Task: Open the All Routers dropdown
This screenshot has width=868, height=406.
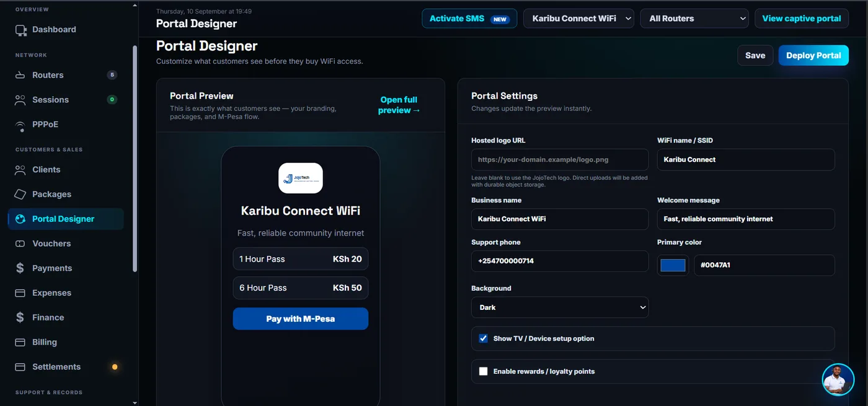Action: pos(694,19)
